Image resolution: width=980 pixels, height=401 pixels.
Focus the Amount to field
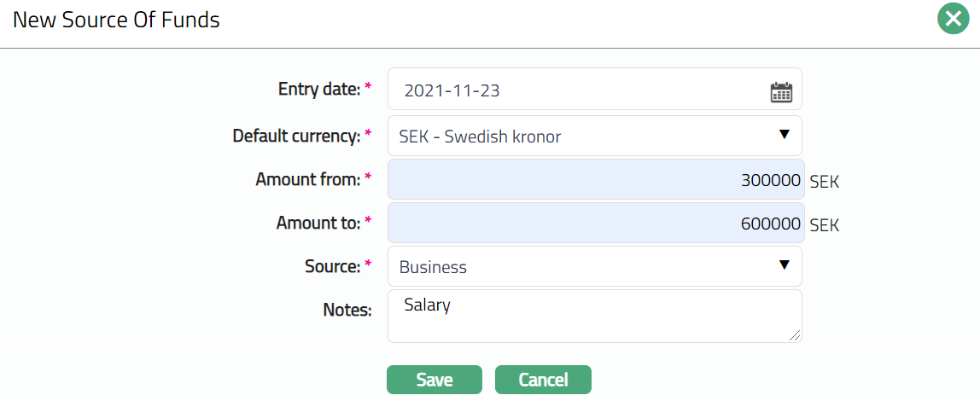(x=595, y=224)
